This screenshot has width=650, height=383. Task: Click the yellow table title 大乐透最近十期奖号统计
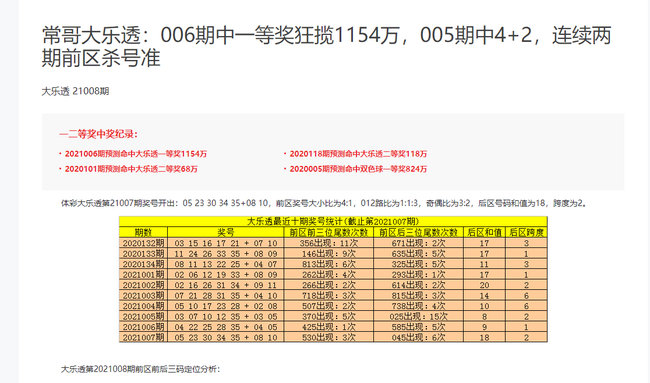pos(333,221)
